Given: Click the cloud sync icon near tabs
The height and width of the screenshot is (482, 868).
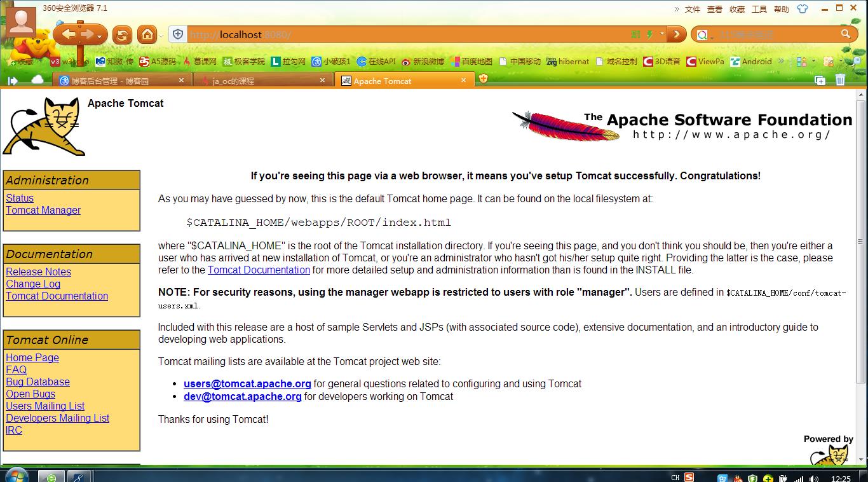Looking at the screenshot, I should point(37,79).
